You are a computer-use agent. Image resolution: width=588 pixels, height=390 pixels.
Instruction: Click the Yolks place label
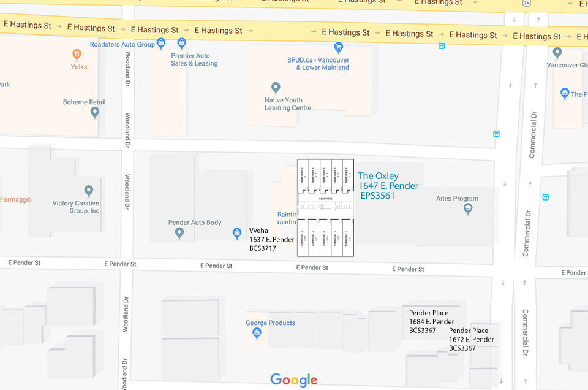click(x=79, y=67)
